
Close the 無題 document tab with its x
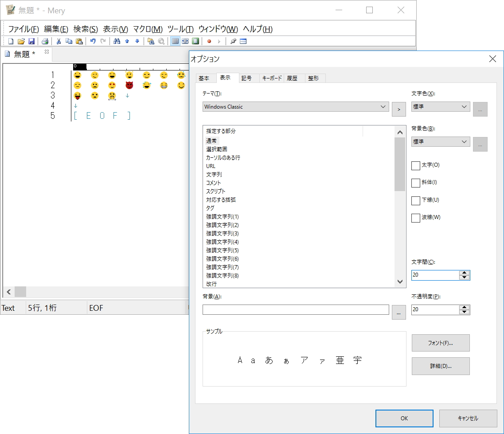(47, 52)
